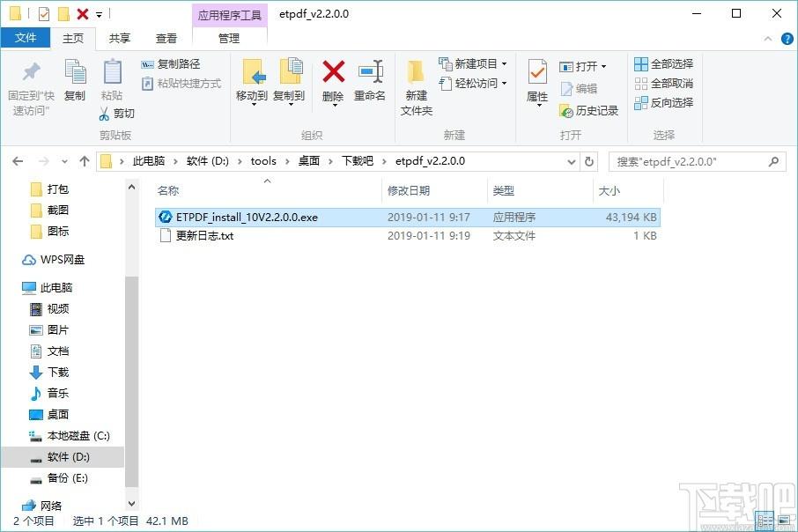798x532 pixels.
Task: Click 下载吧 in the address breadcrumb
Action: [358, 161]
